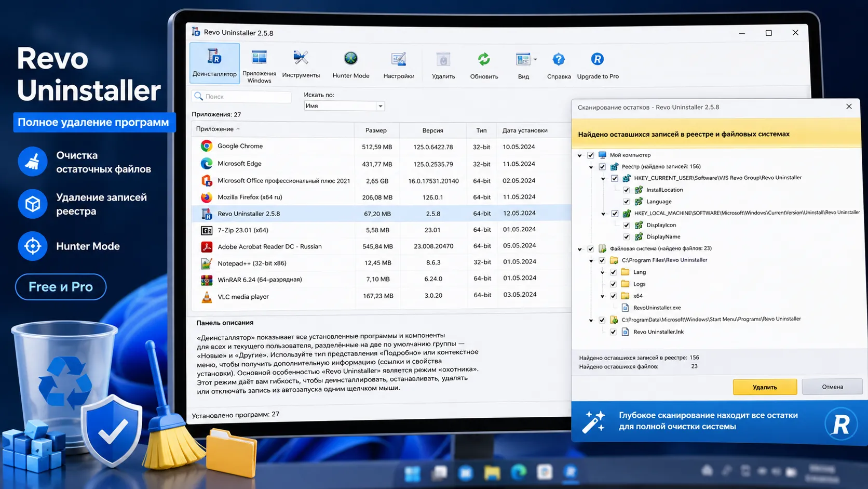Toggle Реестр (найдено записей: 156) checkbox
Viewport: 868px width, 489px height.
602,167
